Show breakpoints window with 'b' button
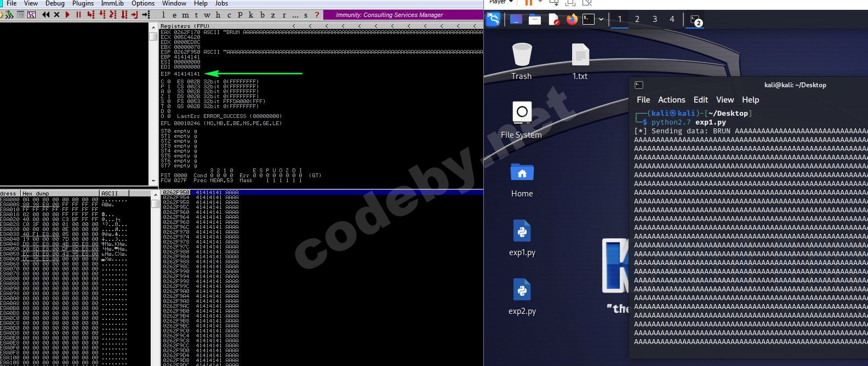This screenshot has height=366, width=868. coord(262,15)
